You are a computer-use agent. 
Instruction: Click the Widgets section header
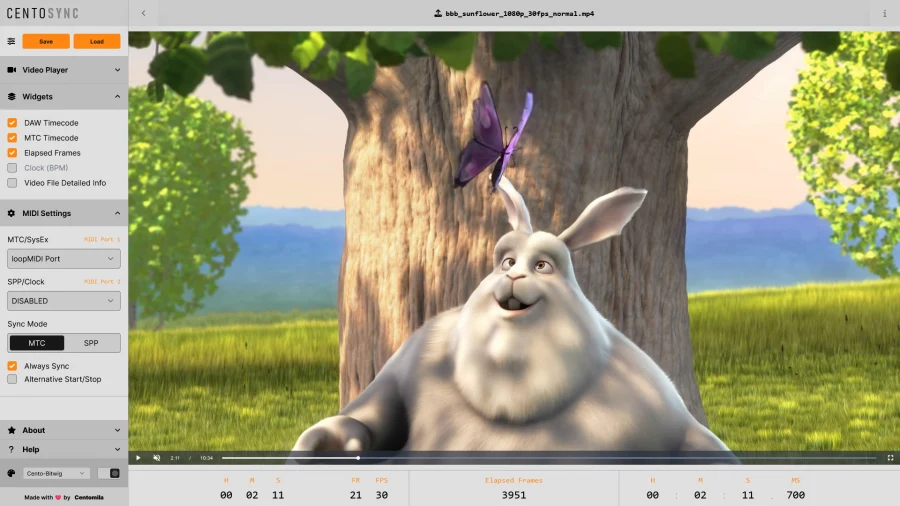pos(64,96)
